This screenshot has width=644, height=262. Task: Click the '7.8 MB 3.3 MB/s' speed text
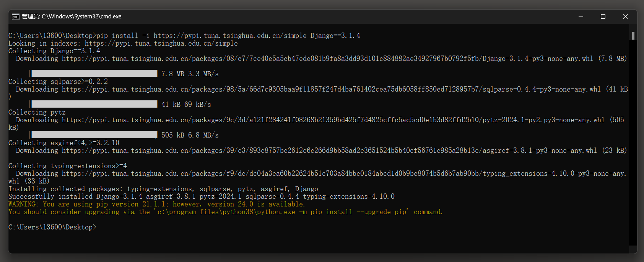[190, 74]
